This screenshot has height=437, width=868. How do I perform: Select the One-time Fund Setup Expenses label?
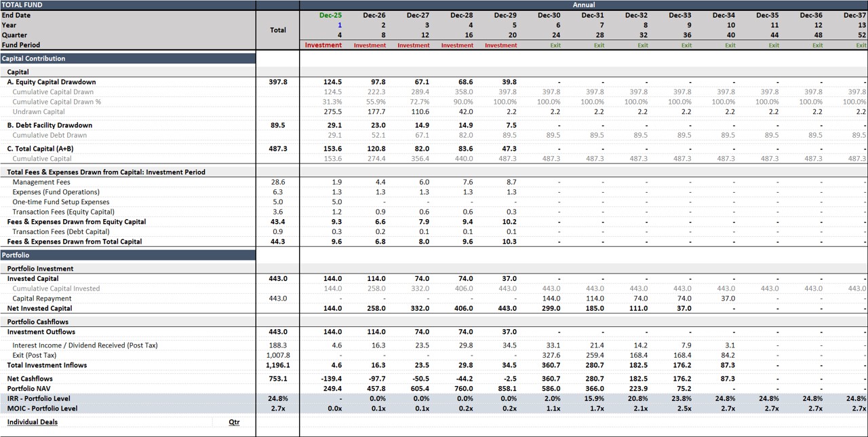(x=61, y=202)
